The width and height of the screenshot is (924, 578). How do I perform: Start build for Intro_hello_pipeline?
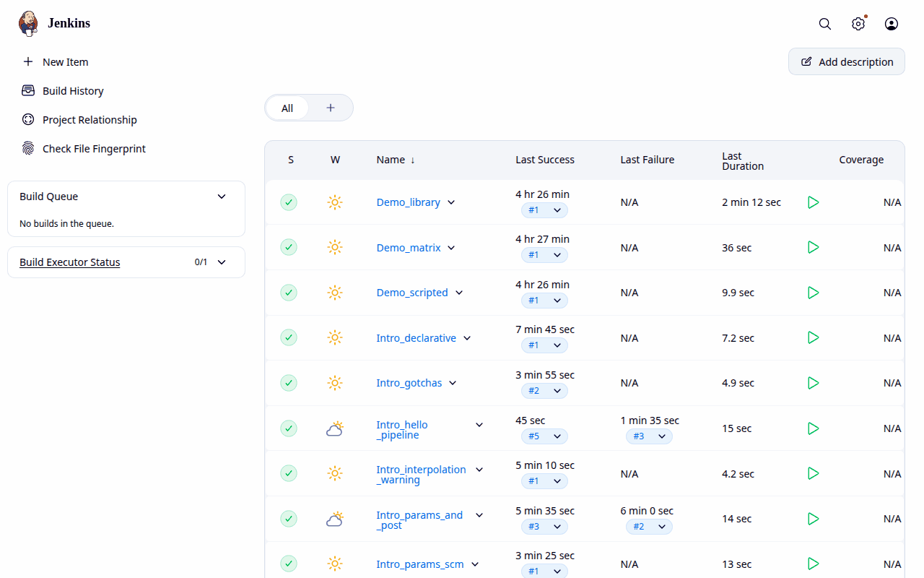pyautogui.click(x=814, y=428)
